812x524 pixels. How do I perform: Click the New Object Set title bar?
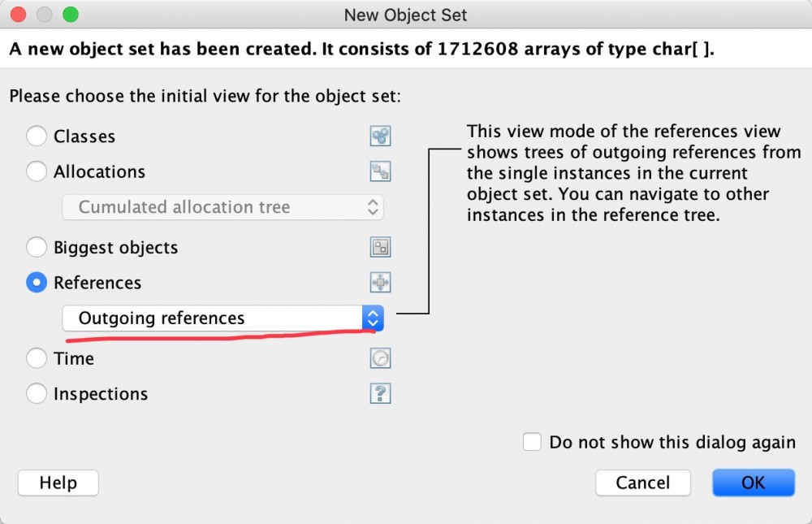(x=406, y=15)
